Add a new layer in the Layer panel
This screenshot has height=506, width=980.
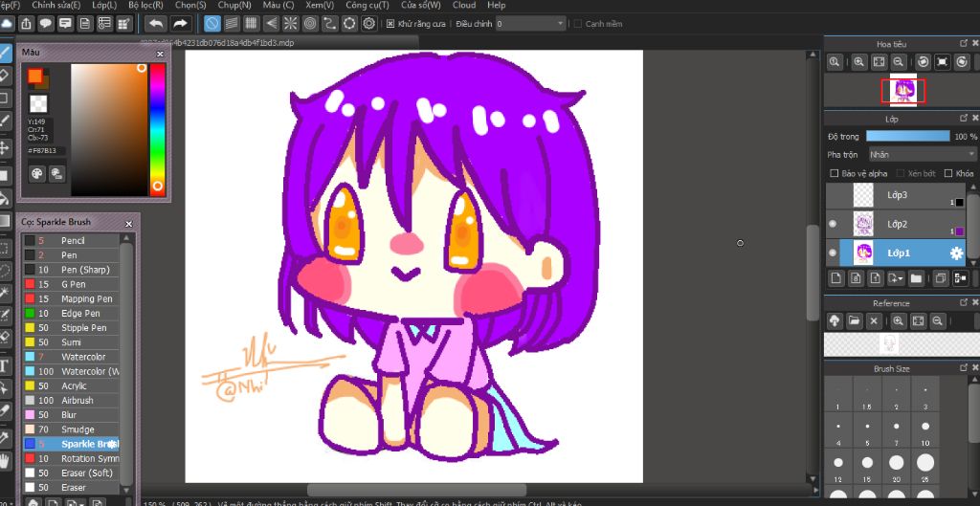(x=835, y=278)
